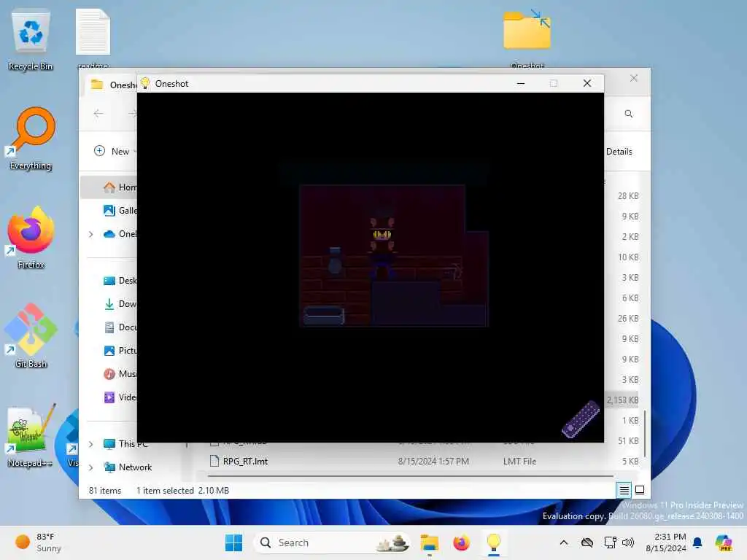Open the Details pane in File Explorer
The image size is (747, 560).
pyautogui.click(x=619, y=152)
